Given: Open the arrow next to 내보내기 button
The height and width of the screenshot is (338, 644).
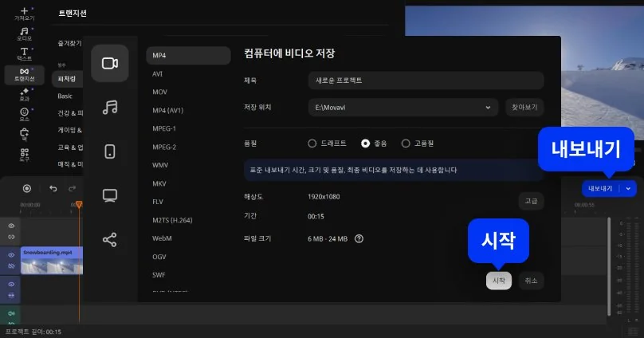Looking at the screenshot, I should click(628, 188).
